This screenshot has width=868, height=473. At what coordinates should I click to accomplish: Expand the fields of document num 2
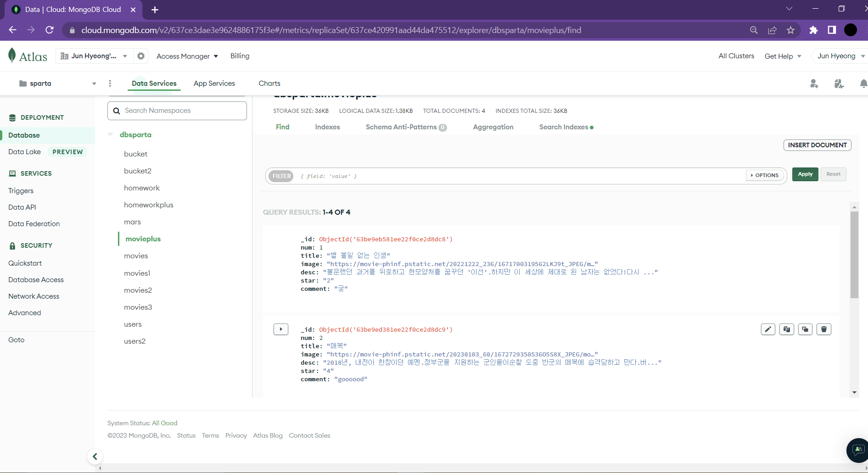[281, 329]
